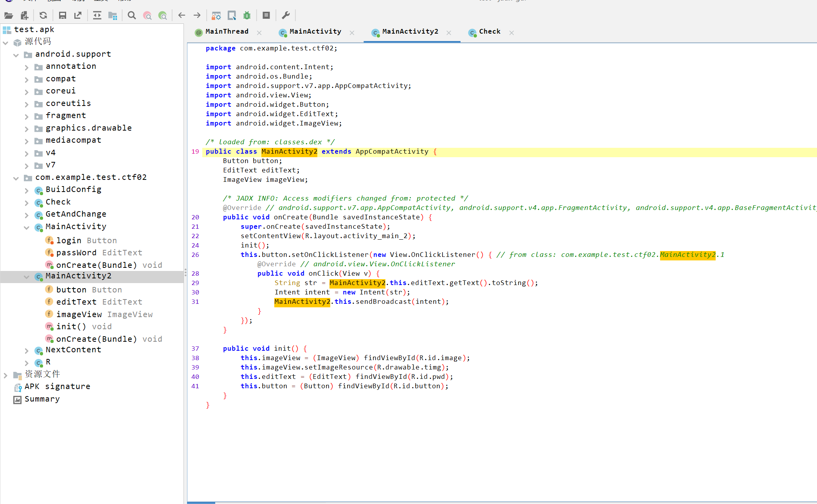Select init() method in the tree

click(71, 327)
